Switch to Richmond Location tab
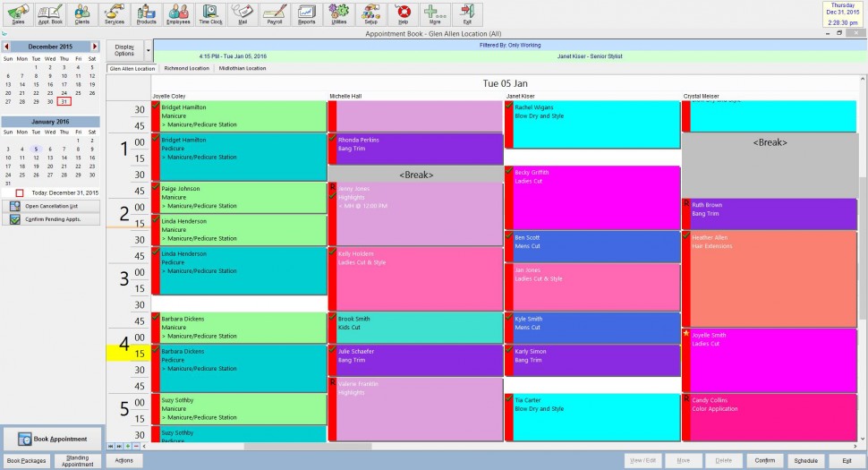The height and width of the screenshot is (470, 868). tap(186, 68)
